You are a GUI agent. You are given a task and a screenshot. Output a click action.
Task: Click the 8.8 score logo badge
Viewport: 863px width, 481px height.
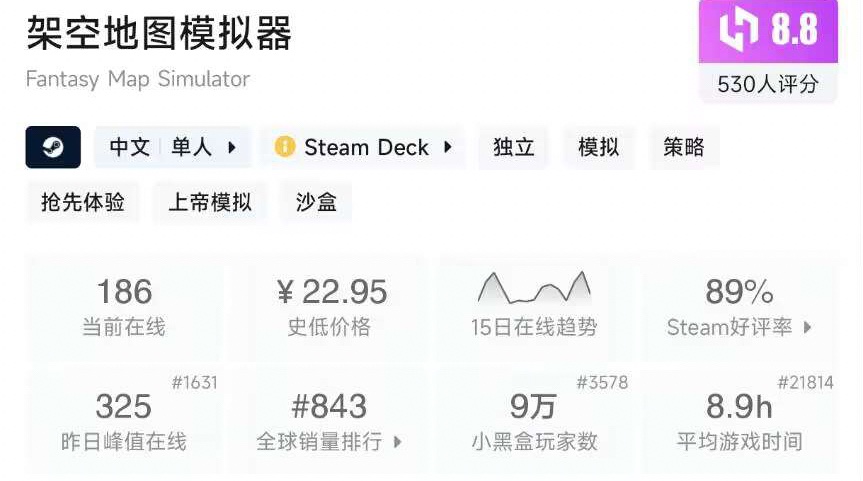click(769, 31)
